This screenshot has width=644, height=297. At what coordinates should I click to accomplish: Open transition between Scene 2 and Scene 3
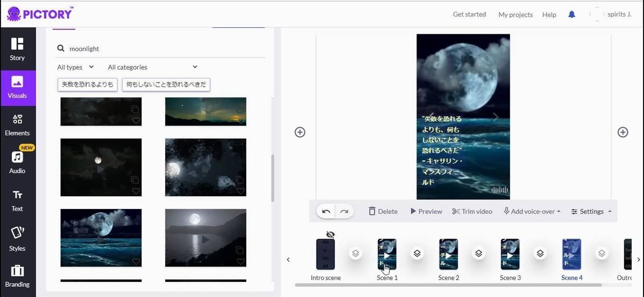[479, 254]
